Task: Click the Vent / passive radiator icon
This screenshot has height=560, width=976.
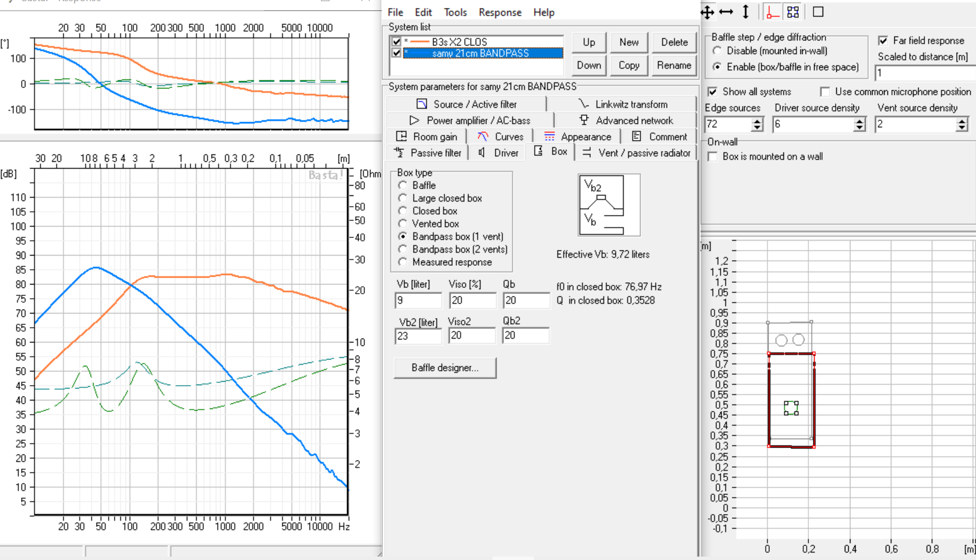Action: pyautogui.click(x=587, y=152)
